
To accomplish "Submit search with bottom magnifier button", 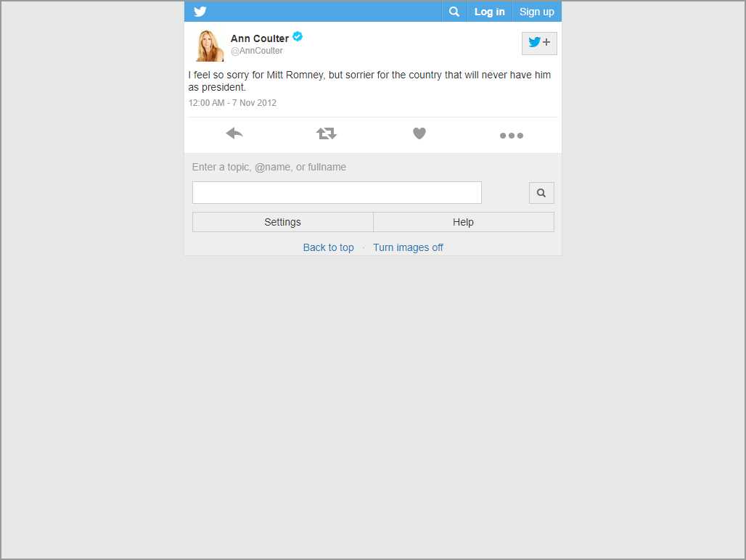I will pyautogui.click(x=541, y=193).
